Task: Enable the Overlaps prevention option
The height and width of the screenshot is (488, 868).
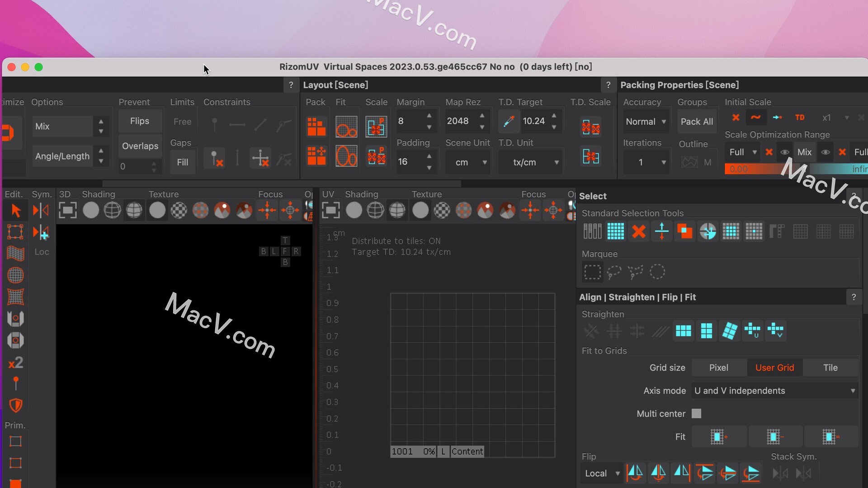Action: [x=139, y=145]
